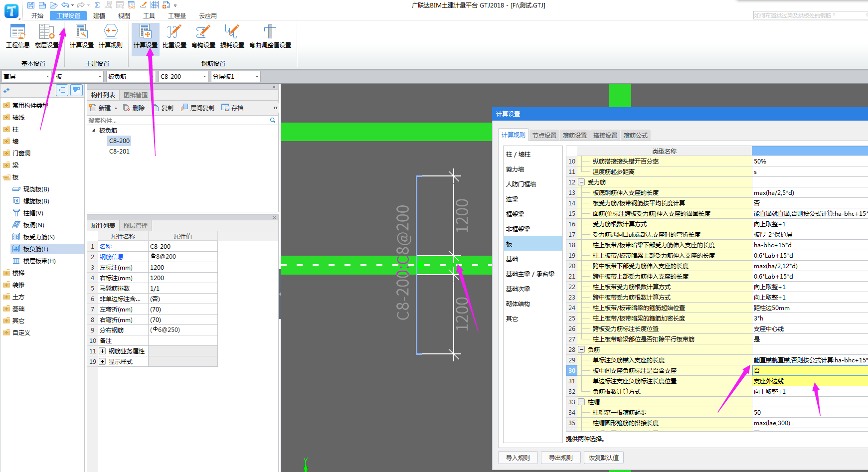The height and width of the screenshot is (472, 868).
Task: Click the 导出规则 button
Action: tap(561, 458)
